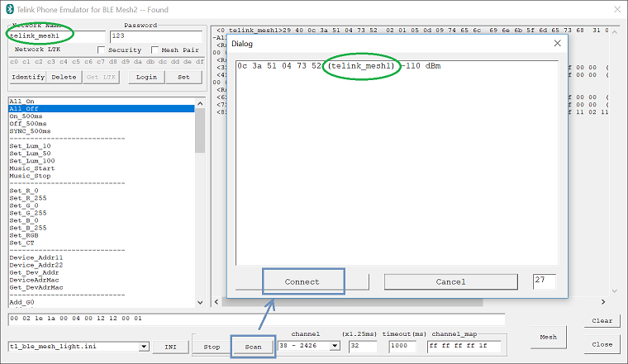
Task: Click command list scroll down arrow
Action: (x=200, y=302)
